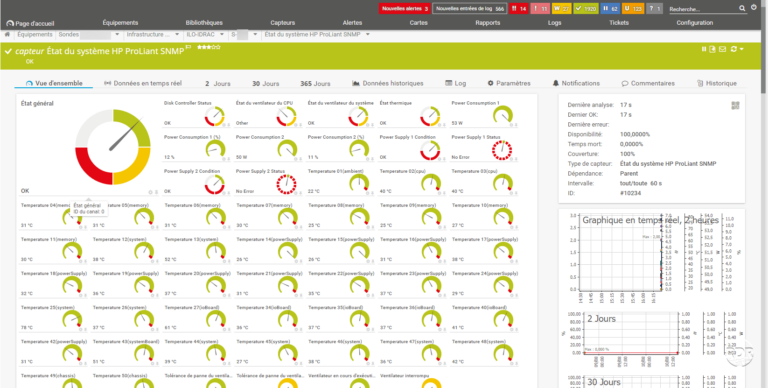Open the Cartes main menu
The image size is (768, 388).
point(419,23)
